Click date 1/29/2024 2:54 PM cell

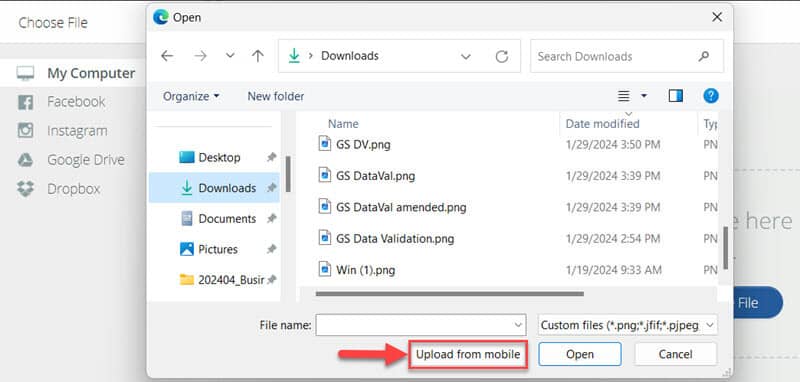pyautogui.click(x=613, y=238)
